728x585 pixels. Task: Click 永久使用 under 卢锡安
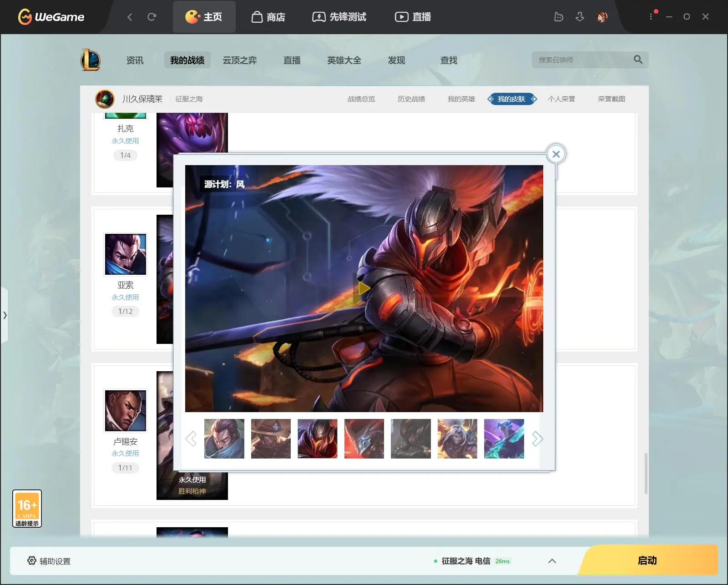pos(126,453)
